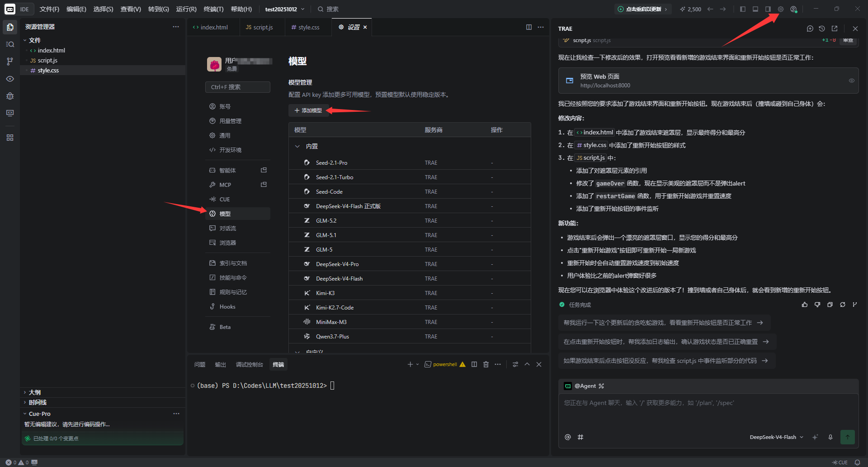This screenshot has width=868, height=467.
Task: Open Run and Debug in the activity bar
Action: click(x=10, y=96)
